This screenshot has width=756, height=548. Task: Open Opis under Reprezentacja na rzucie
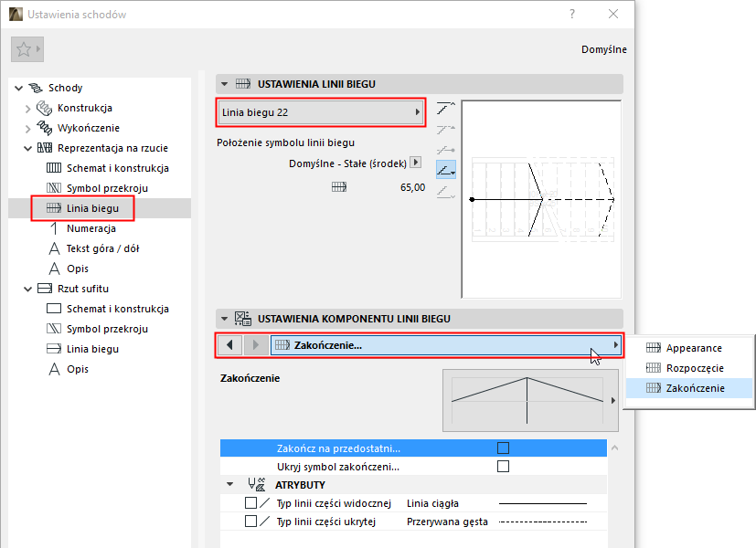click(78, 269)
